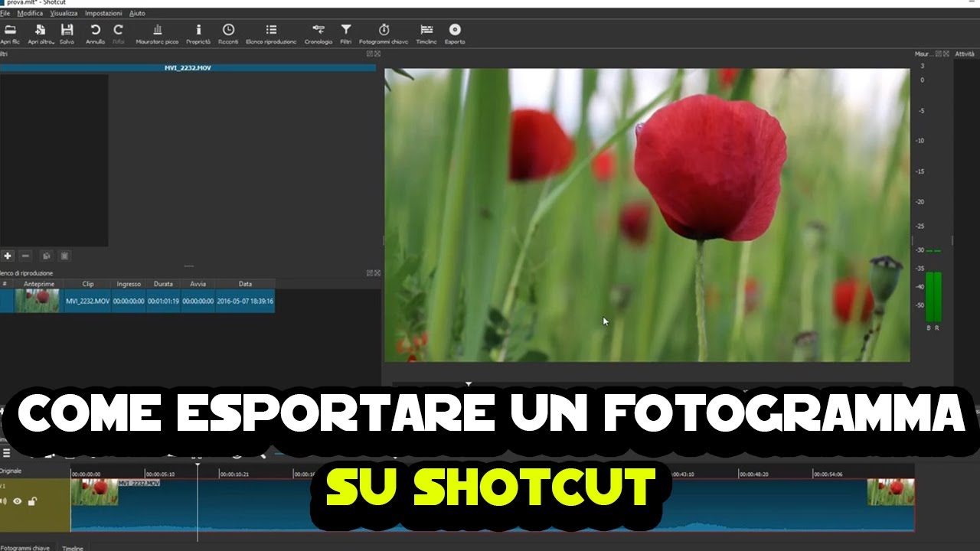Viewport: 980px width, 551px height.
Task: Open a file with Apri file
Action: (x=10, y=34)
